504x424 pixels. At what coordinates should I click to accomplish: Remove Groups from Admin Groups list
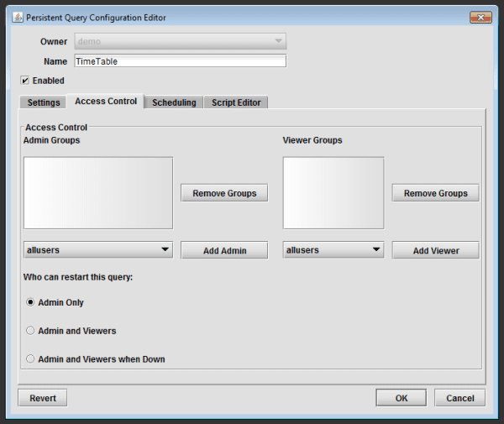(224, 193)
